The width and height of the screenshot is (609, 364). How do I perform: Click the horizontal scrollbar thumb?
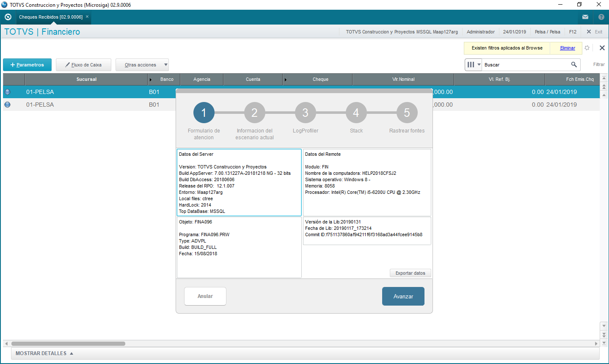[68, 344]
